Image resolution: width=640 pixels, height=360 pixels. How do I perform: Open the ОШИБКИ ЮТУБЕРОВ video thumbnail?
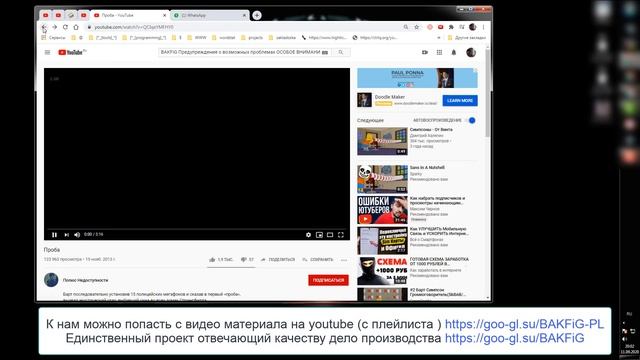click(x=382, y=210)
